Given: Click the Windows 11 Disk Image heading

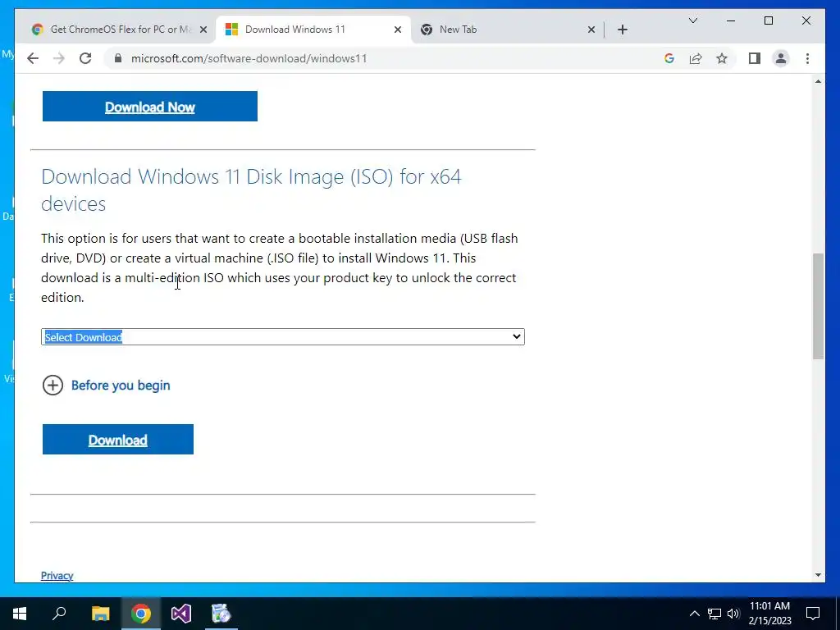Looking at the screenshot, I should click(x=251, y=189).
